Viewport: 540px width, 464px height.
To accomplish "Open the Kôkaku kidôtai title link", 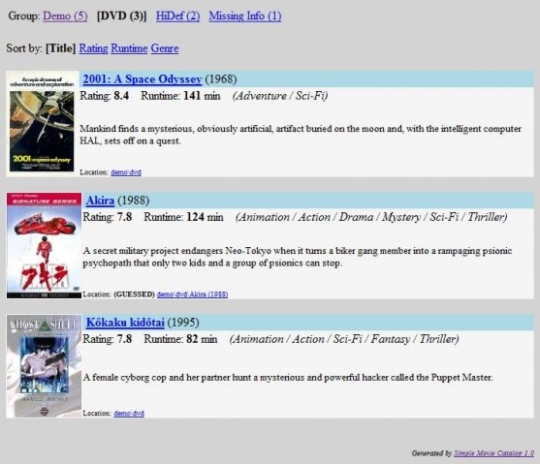I will [x=125, y=322].
